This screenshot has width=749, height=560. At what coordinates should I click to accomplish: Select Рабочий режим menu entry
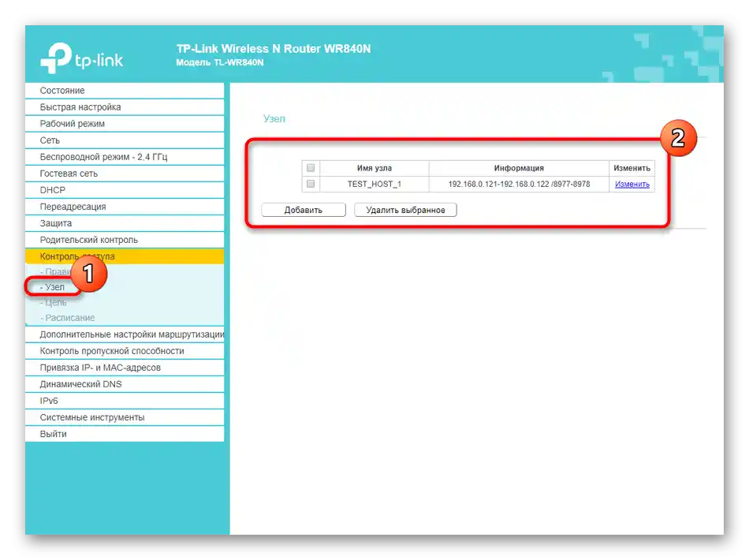coord(125,124)
